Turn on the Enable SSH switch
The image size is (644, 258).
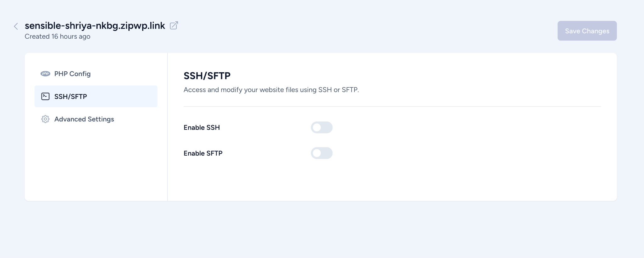[322, 127]
